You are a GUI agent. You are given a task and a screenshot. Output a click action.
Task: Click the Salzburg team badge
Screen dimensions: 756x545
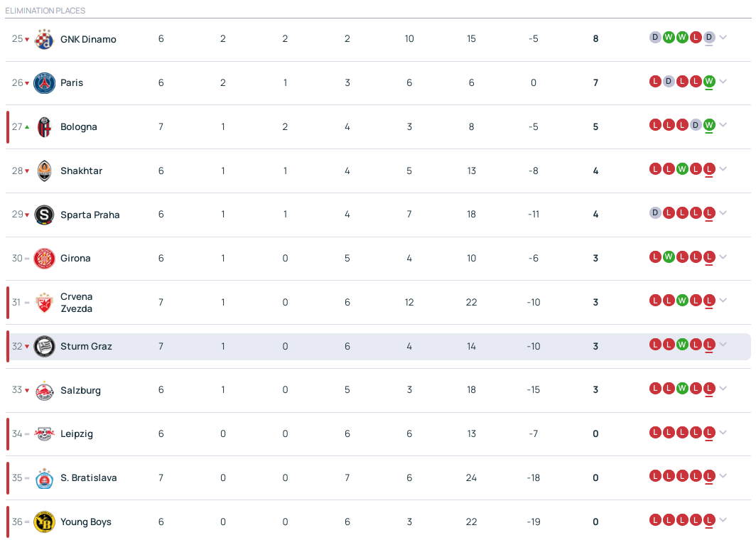44,390
